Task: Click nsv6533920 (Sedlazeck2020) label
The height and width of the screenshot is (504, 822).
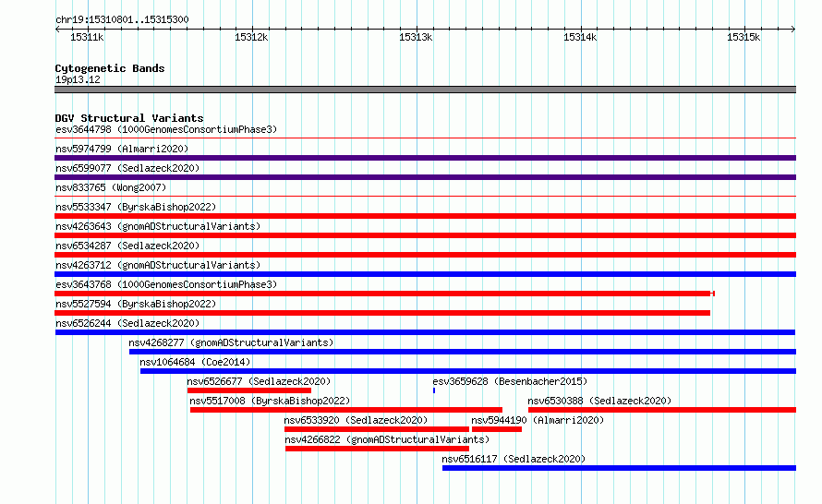Action: pos(356,420)
